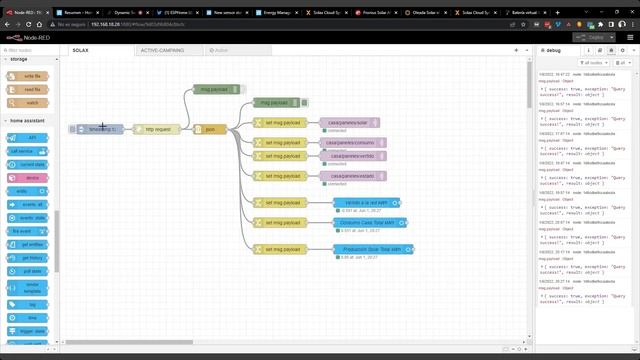Select the casa/paneles/vertido mqtt node
The image size is (640, 360).
353,156
